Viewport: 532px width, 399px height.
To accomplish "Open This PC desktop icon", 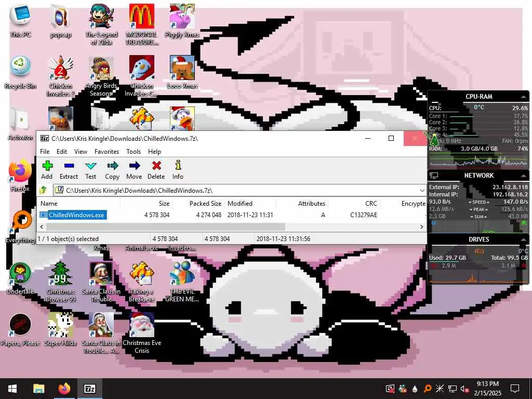I will [x=20, y=21].
